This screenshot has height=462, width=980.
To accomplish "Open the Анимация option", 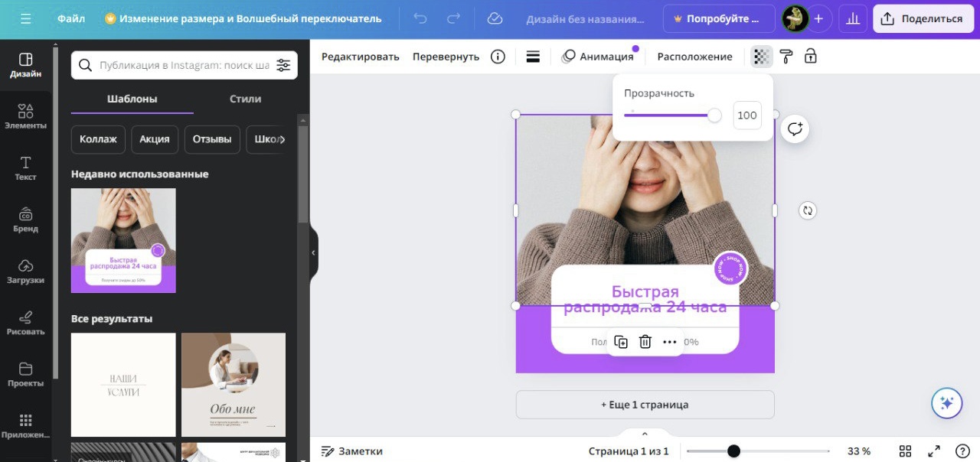I will click(x=598, y=57).
